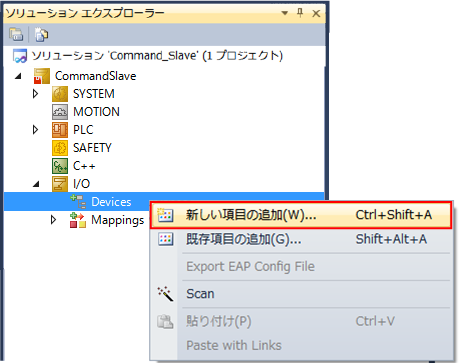
Task: Select Scan from the context menu
Action: pos(301,294)
